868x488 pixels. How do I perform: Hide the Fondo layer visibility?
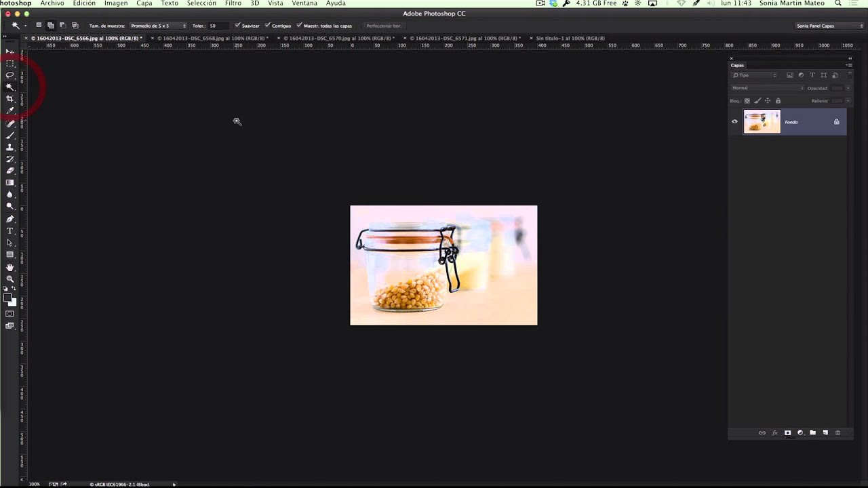tap(734, 122)
